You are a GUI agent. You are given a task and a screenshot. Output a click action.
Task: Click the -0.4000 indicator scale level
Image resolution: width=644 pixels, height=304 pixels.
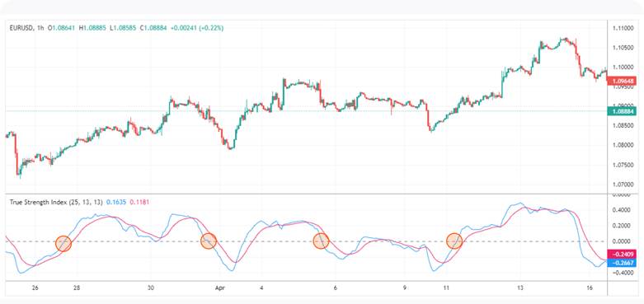(623, 273)
